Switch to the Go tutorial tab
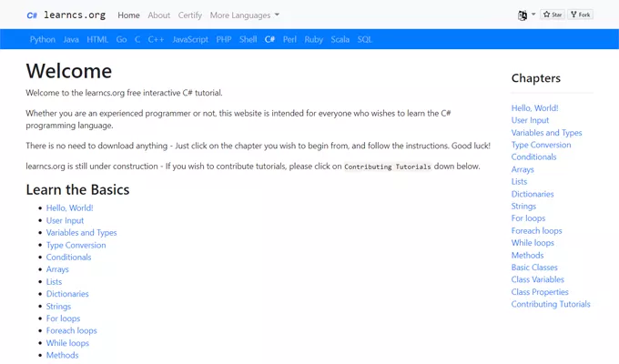The width and height of the screenshot is (619, 364). pos(122,39)
